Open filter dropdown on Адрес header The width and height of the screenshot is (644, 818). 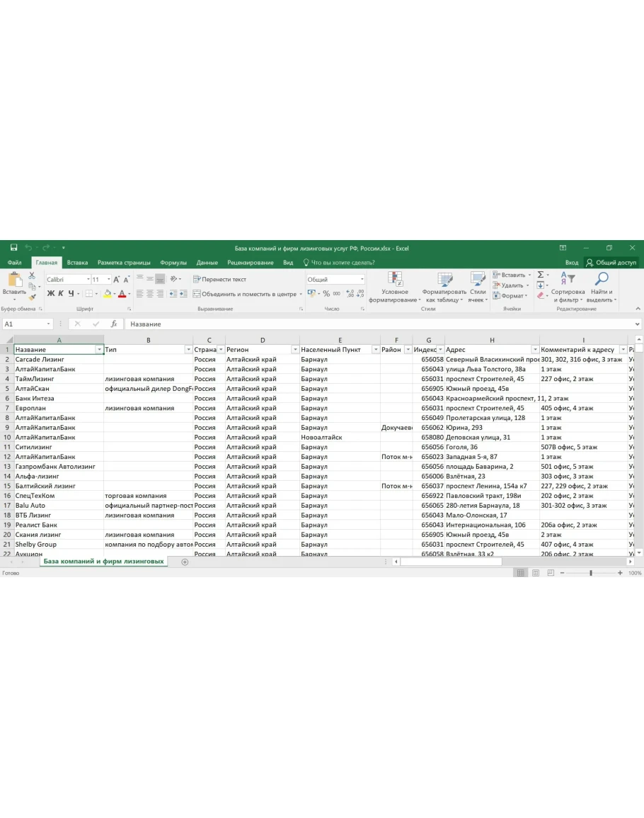point(535,350)
